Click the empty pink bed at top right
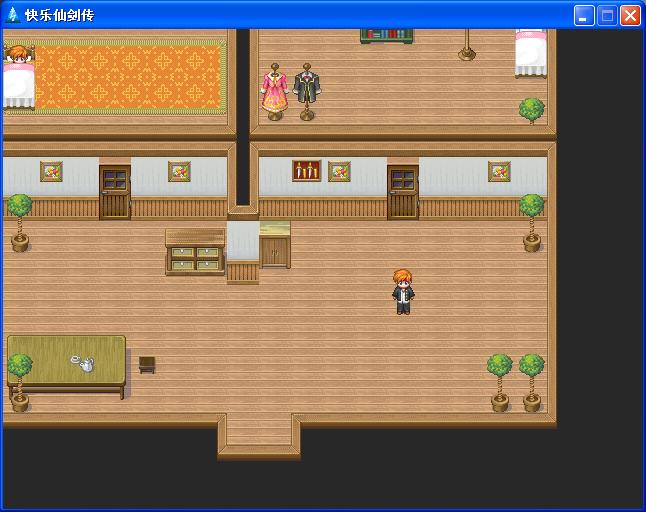This screenshot has height=512, width=646. [x=531, y=53]
